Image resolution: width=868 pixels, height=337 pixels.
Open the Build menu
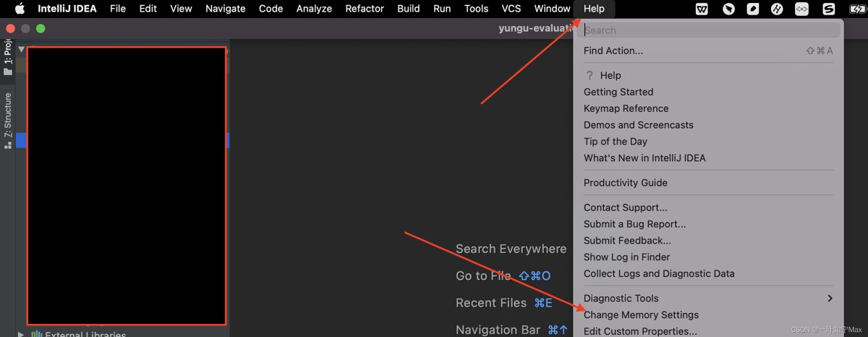point(409,9)
